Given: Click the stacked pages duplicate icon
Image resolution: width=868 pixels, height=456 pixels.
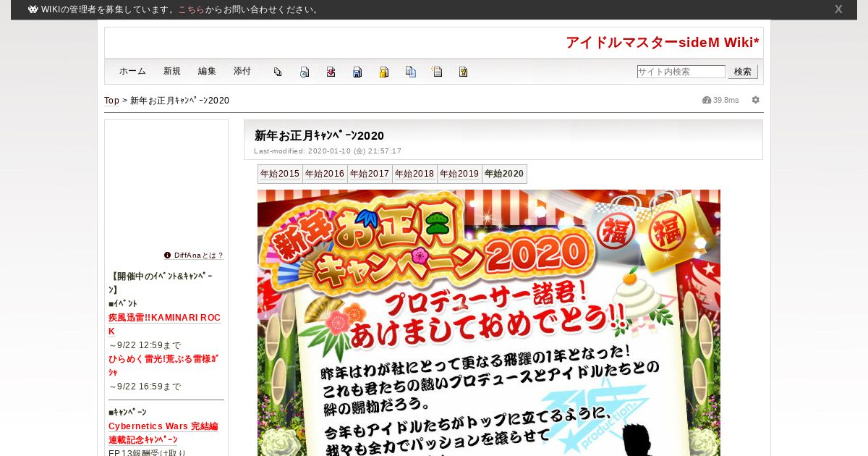Looking at the screenshot, I should [x=278, y=72].
